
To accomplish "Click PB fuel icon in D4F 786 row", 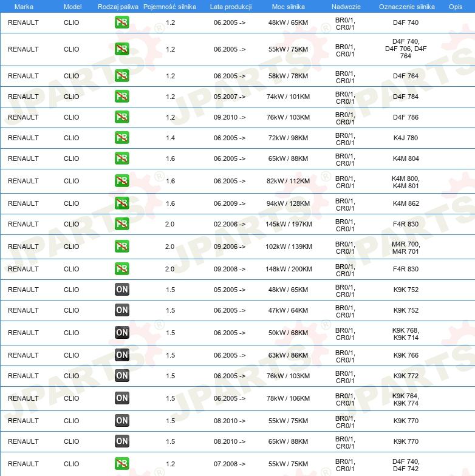I will point(121,117).
